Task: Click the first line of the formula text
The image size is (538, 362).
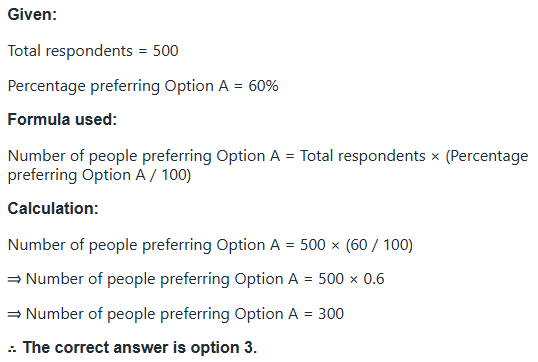Action: [x=268, y=156]
